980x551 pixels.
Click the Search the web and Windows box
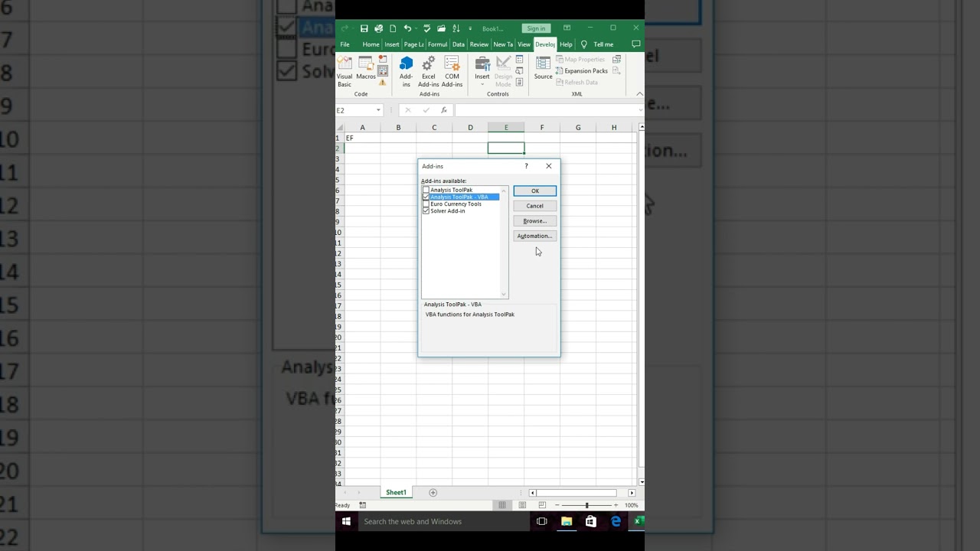(444, 521)
